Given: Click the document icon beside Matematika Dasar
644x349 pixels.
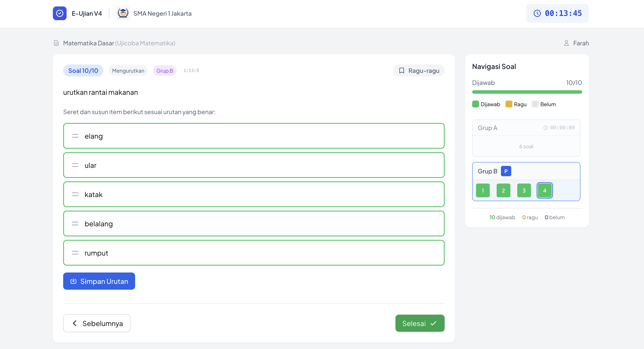Looking at the screenshot, I should [56, 43].
